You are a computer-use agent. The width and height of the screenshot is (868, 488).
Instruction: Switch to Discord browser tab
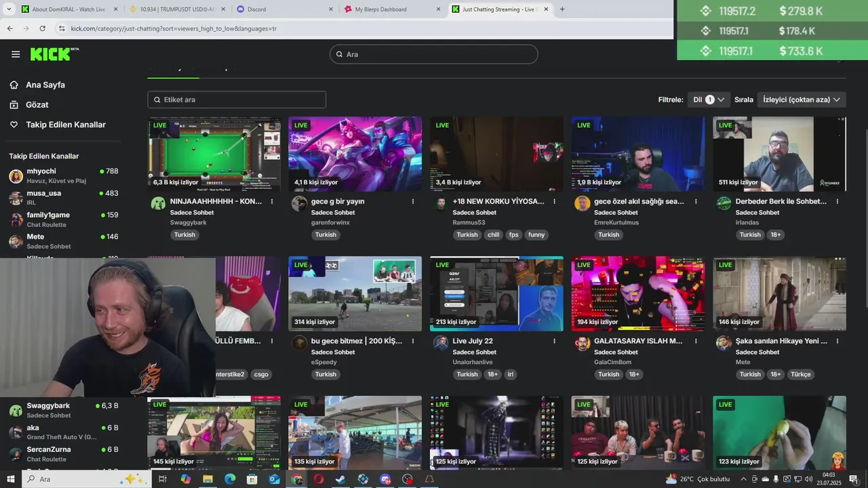[x=285, y=9]
